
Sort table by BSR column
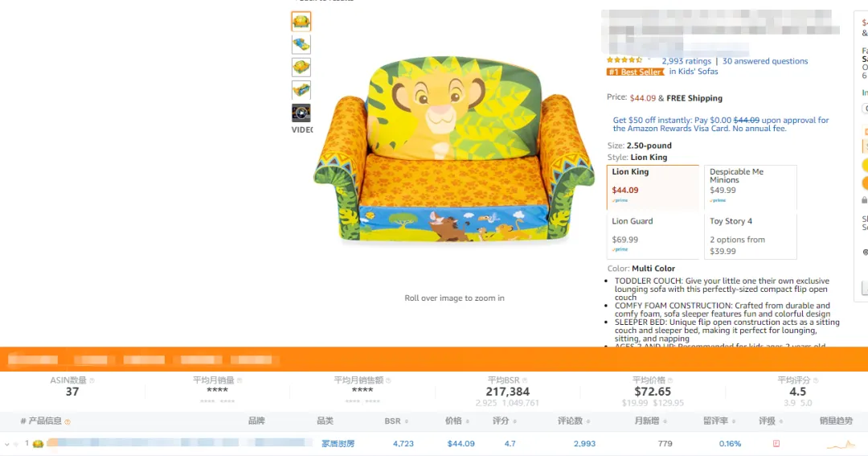coord(396,421)
